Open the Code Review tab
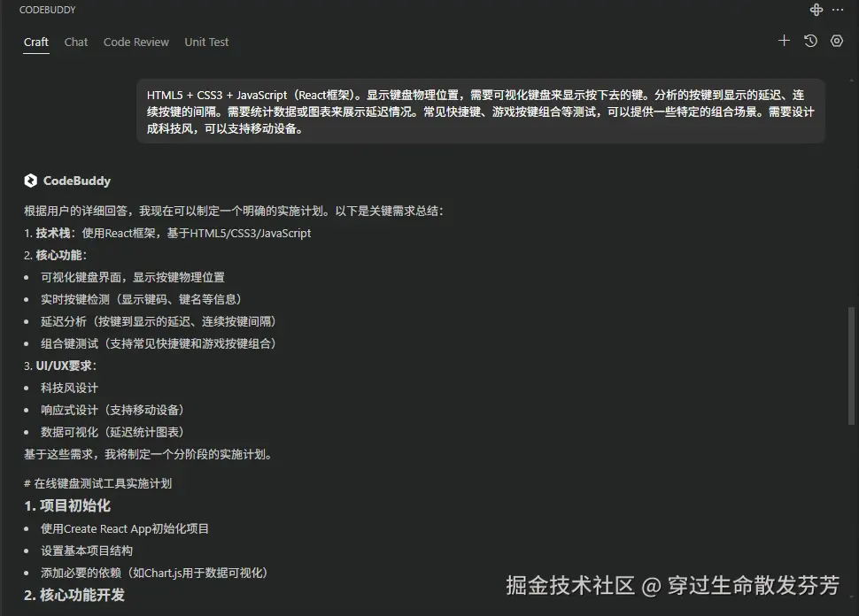Image resolution: width=859 pixels, height=616 pixels. (x=135, y=42)
